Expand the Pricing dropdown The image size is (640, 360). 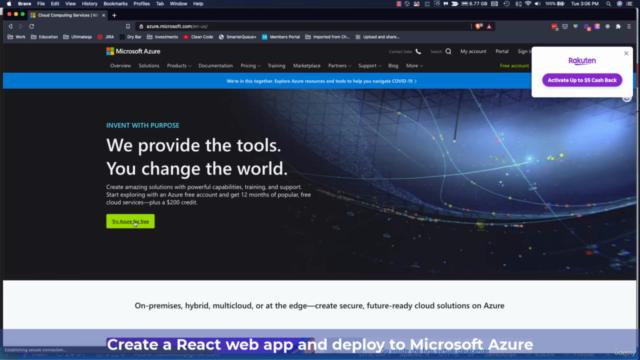coord(250,66)
